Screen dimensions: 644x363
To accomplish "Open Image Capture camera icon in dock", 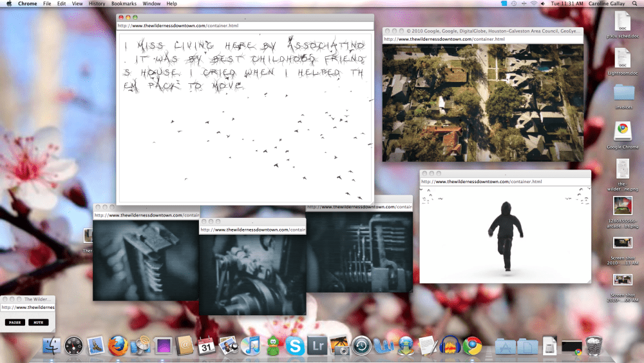I will (x=339, y=346).
